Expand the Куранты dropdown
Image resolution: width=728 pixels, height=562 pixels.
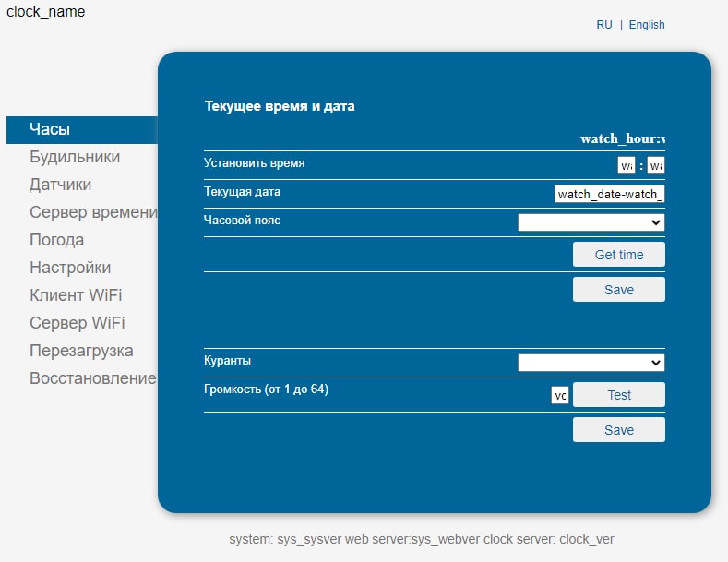pyautogui.click(x=591, y=363)
